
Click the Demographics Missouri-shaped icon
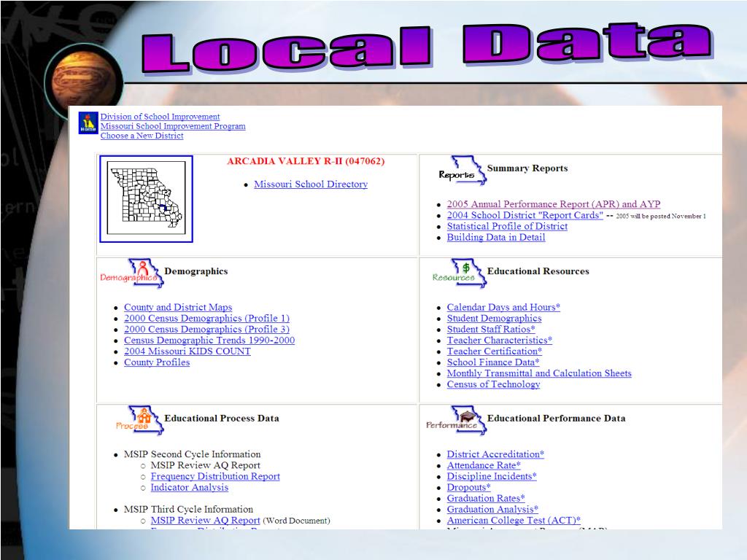point(133,273)
